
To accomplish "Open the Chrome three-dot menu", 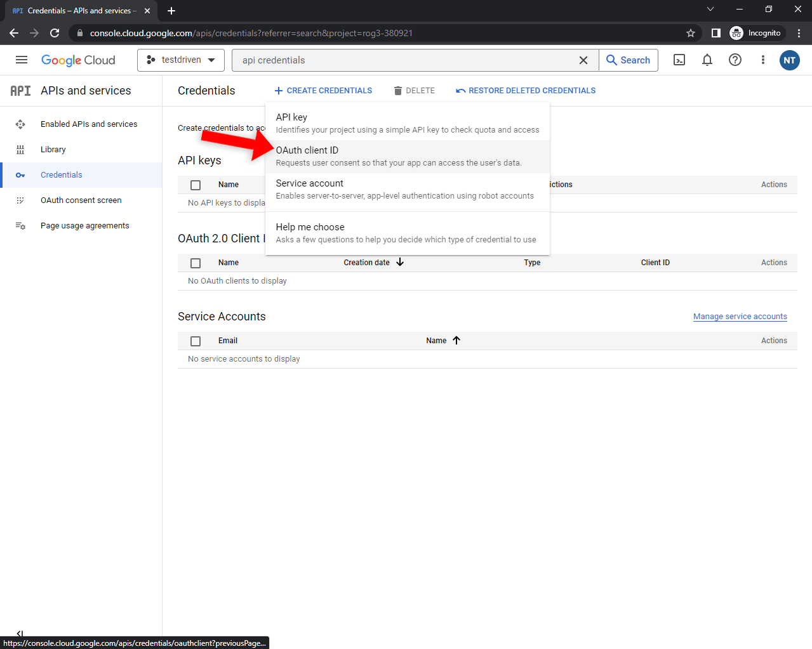I will click(x=799, y=33).
